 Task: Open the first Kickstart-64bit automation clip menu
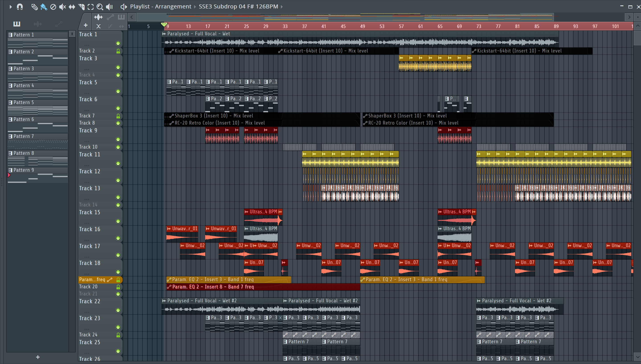coord(172,51)
